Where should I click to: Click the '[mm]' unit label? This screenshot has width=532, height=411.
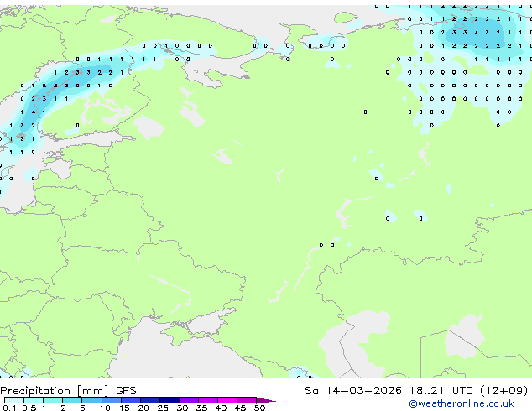tap(93, 391)
